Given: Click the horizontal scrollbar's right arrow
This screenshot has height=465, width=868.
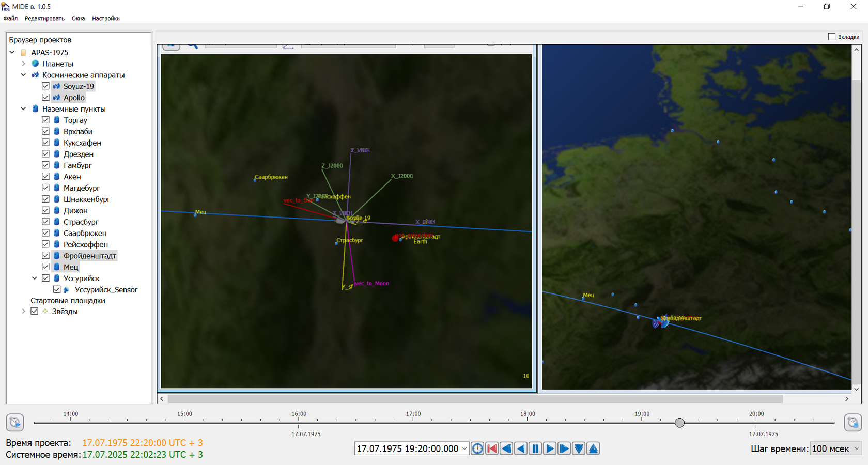Looking at the screenshot, I should (x=847, y=399).
